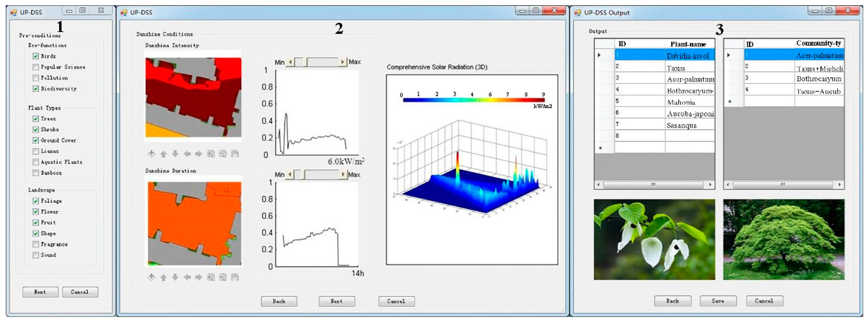The image size is (868, 321).
Task: Click the pan-down arrow under Sunshine Duration map
Action: (175, 277)
